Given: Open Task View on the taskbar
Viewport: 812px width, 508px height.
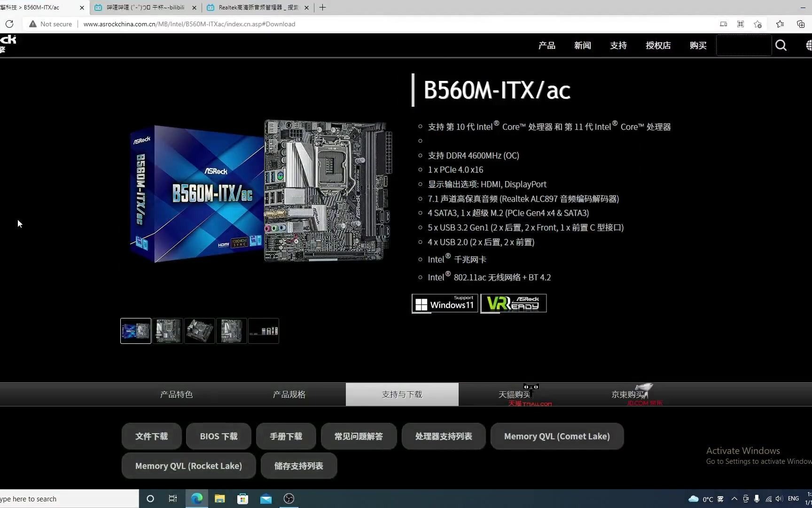Looking at the screenshot, I should [173, 499].
